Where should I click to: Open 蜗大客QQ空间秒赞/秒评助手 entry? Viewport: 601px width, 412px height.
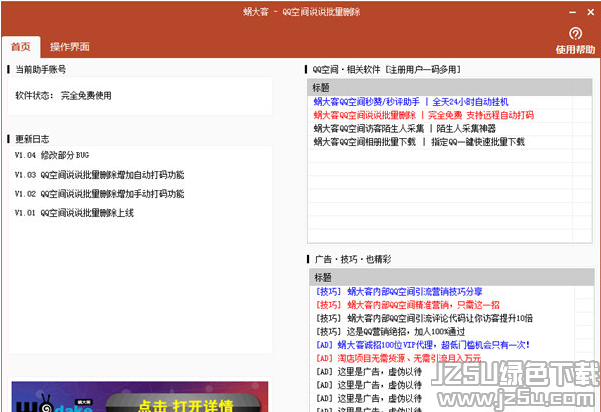[x=411, y=102]
